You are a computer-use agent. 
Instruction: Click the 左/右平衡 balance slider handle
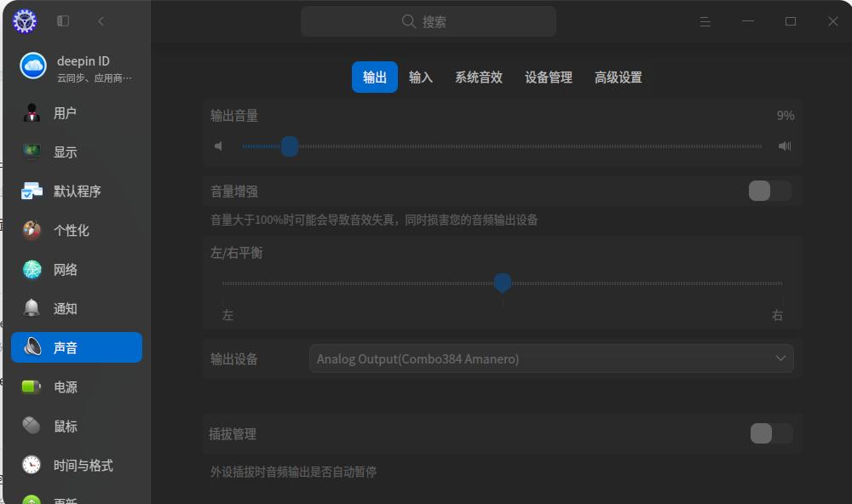[x=502, y=283]
